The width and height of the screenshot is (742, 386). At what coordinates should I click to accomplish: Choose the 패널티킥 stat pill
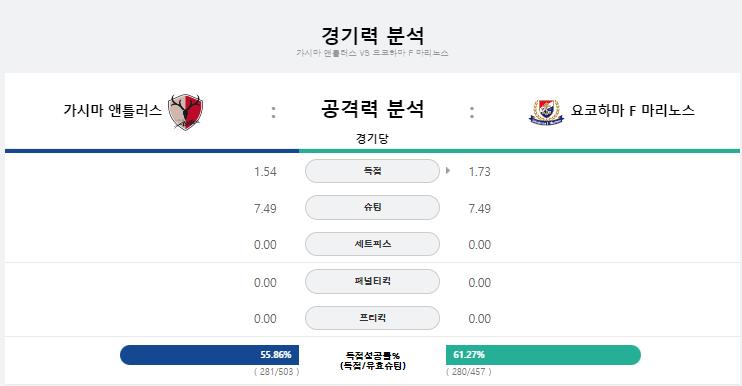(372, 281)
